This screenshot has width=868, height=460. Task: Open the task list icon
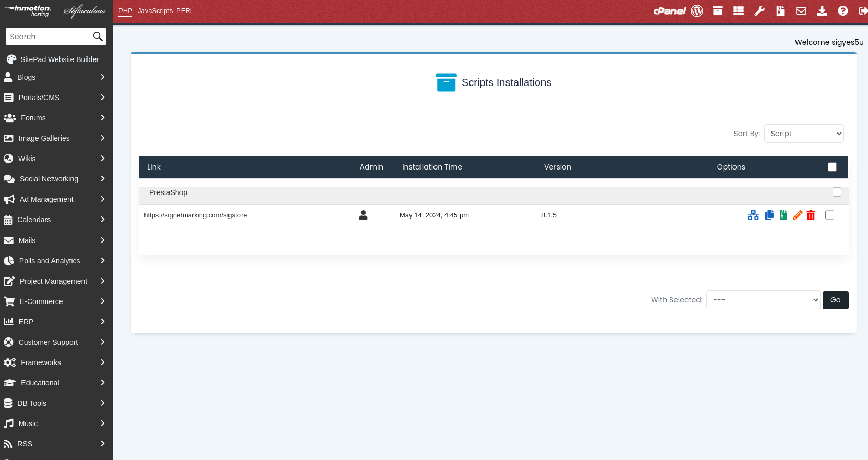point(739,11)
